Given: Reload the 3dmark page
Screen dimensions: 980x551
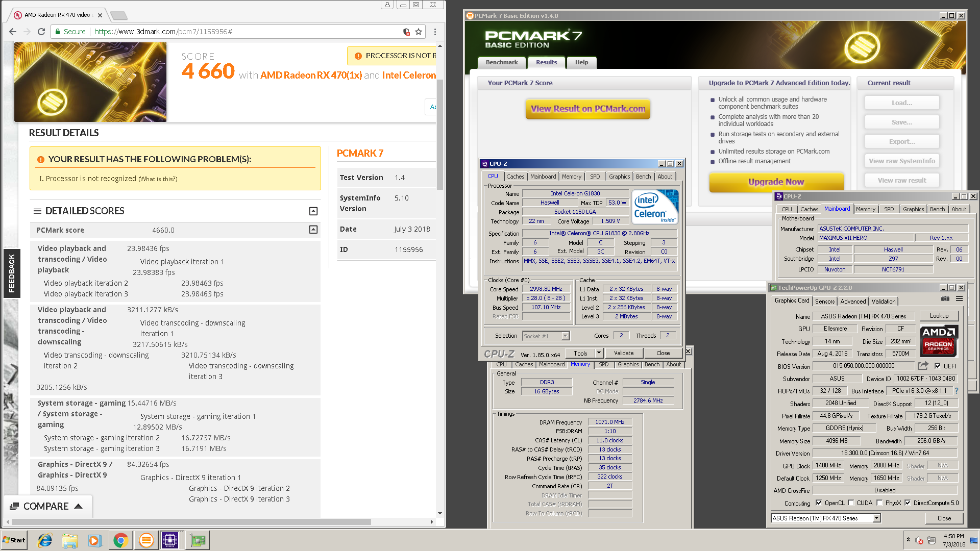Looking at the screenshot, I should [x=41, y=32].
